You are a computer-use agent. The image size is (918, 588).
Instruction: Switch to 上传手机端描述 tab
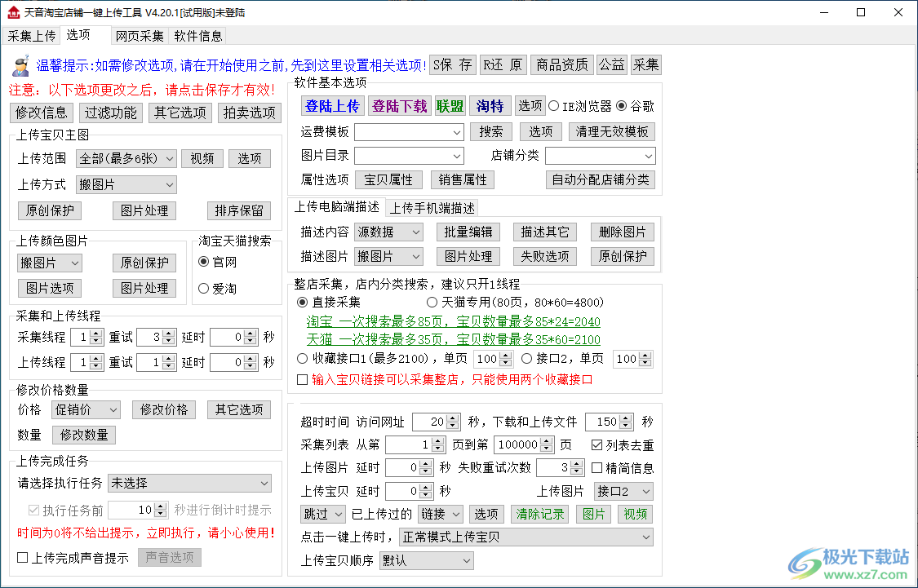pyautogui.click(x=432, y=208)
